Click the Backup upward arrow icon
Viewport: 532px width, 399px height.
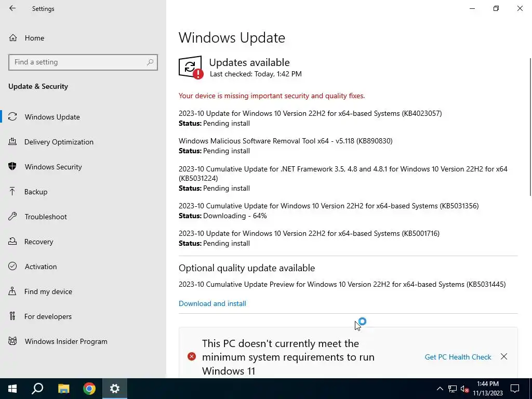[x=12, y=192]
